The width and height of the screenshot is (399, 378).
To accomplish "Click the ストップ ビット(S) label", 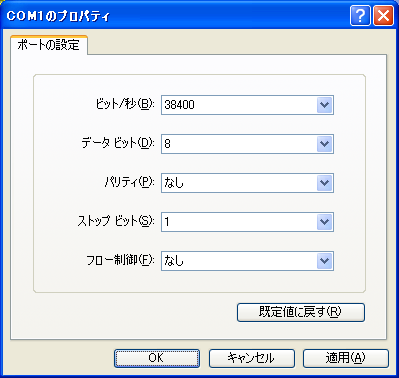I will tap(116, 221).
